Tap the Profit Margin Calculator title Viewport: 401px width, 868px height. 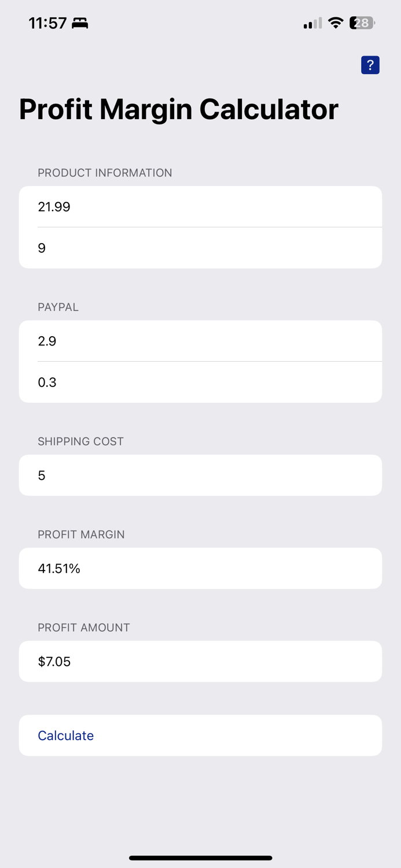(179, 109)
